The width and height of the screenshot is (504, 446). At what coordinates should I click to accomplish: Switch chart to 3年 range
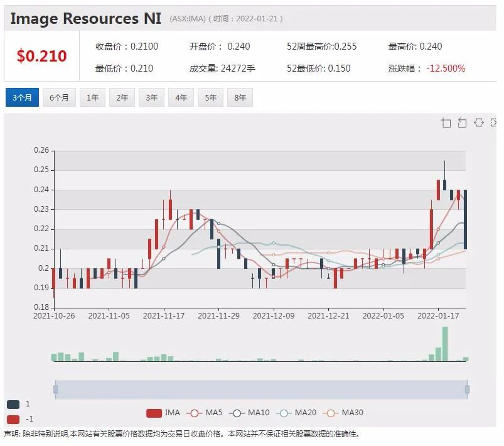click(x=152, y=97)
